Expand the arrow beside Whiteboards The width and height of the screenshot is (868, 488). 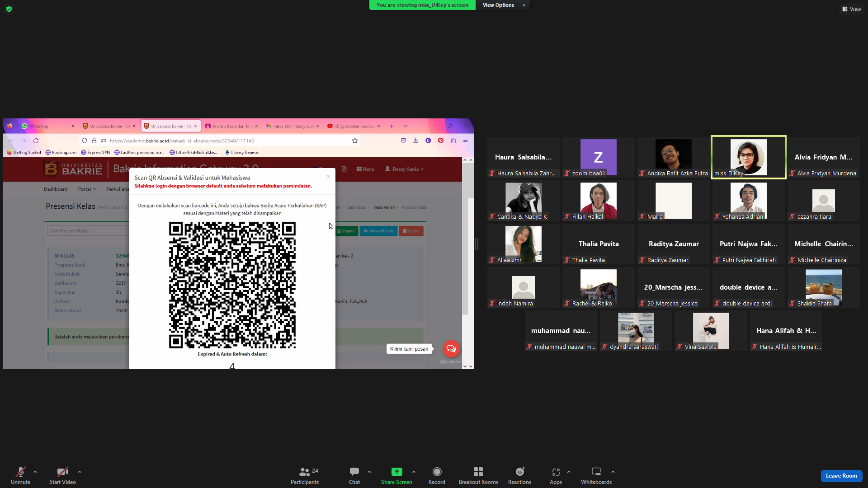coord(613,472)
